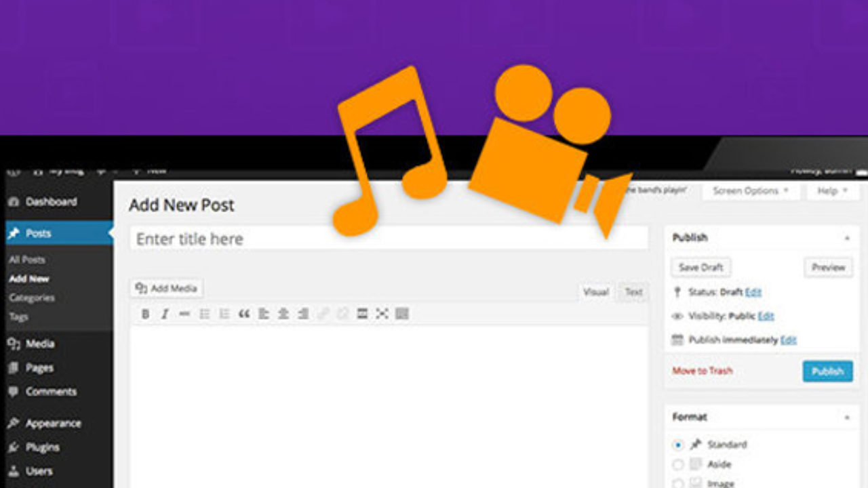
Task: Select the Aside post format radio
Action: [x=677, y=465]
